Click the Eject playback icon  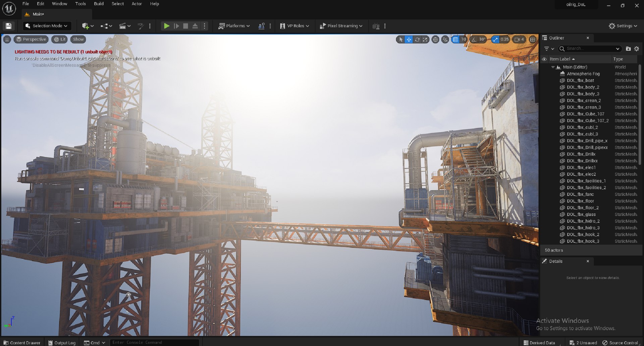tap(195, 26)
